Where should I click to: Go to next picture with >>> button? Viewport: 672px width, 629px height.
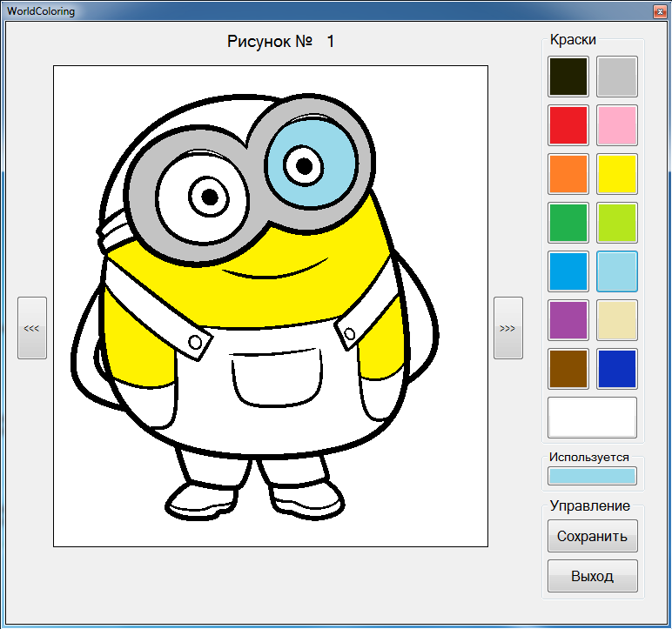click(x=507, y=328)
